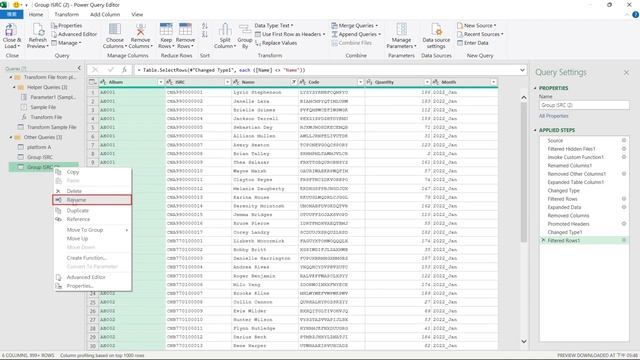Switch to the Home ribbon tab

tap(36, 14)
